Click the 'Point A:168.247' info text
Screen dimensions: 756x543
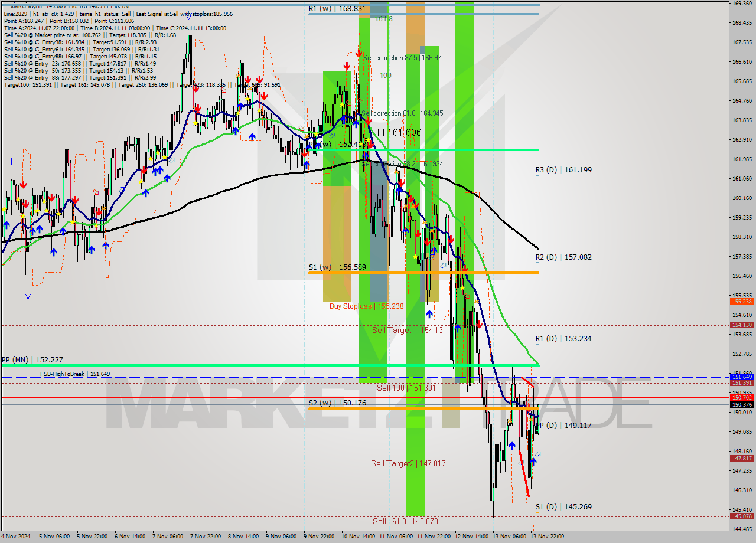[22, 21]
